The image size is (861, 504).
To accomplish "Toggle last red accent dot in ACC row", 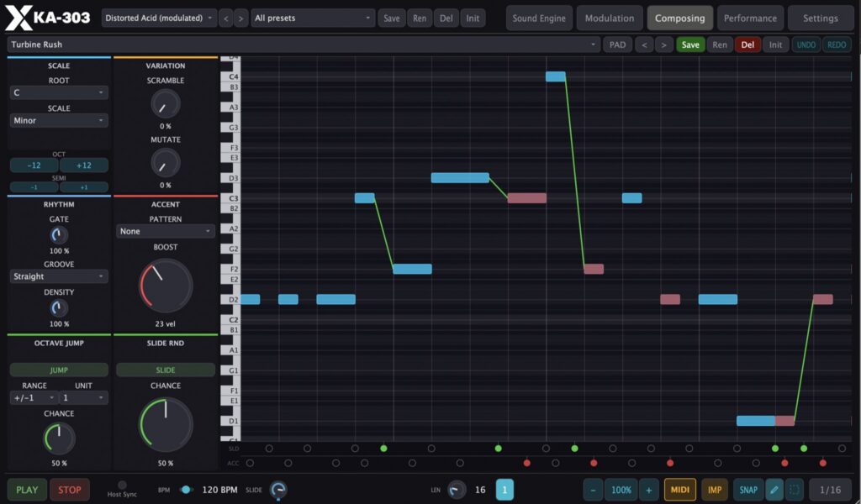I will 822,463.
